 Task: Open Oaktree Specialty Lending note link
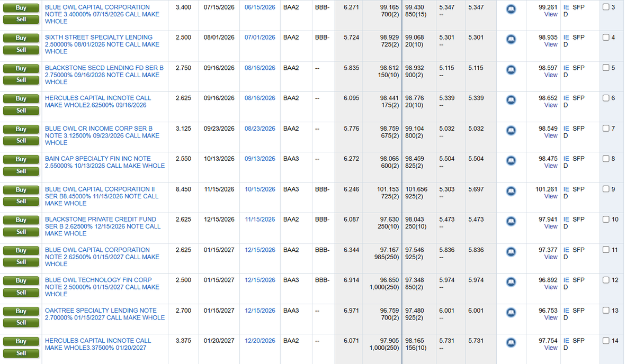click(105, 314)
